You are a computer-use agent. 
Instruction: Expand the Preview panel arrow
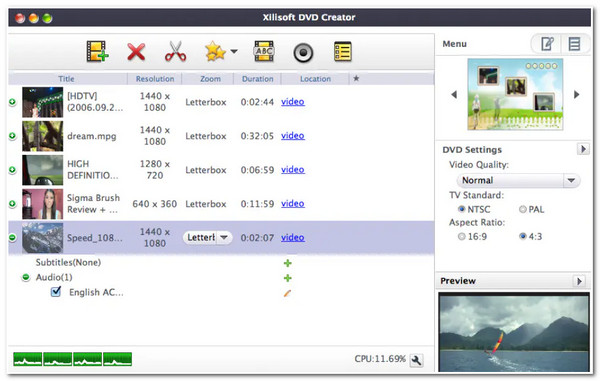(x=579, y=281)
